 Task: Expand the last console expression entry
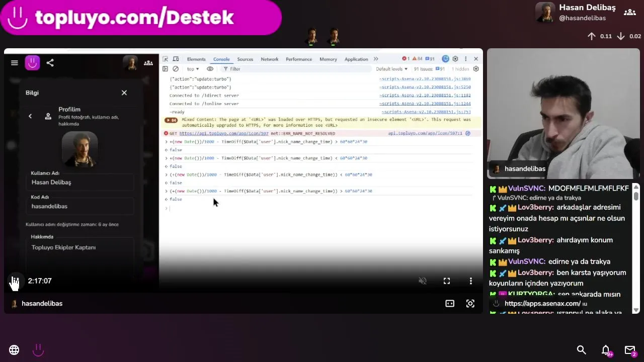(167, 191)
